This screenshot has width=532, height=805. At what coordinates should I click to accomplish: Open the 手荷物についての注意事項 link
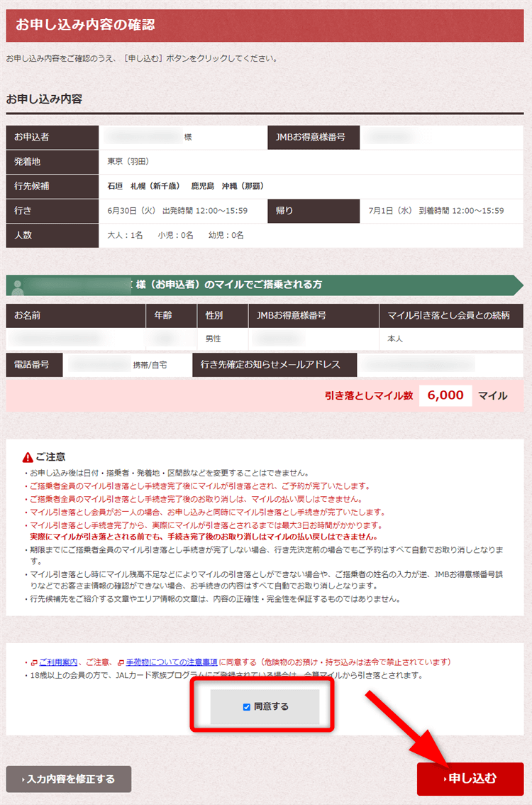click(x=172, y=662)
